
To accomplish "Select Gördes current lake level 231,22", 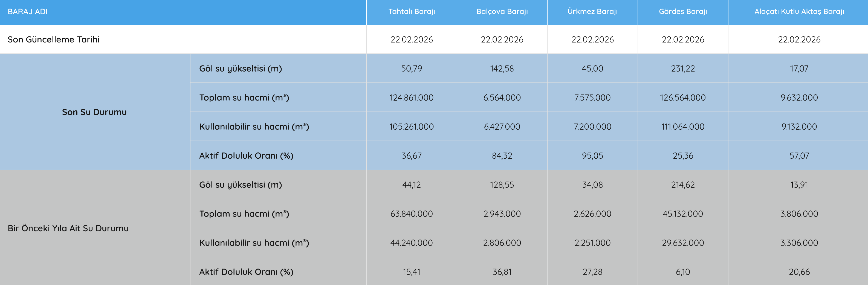I will [683, 69].
